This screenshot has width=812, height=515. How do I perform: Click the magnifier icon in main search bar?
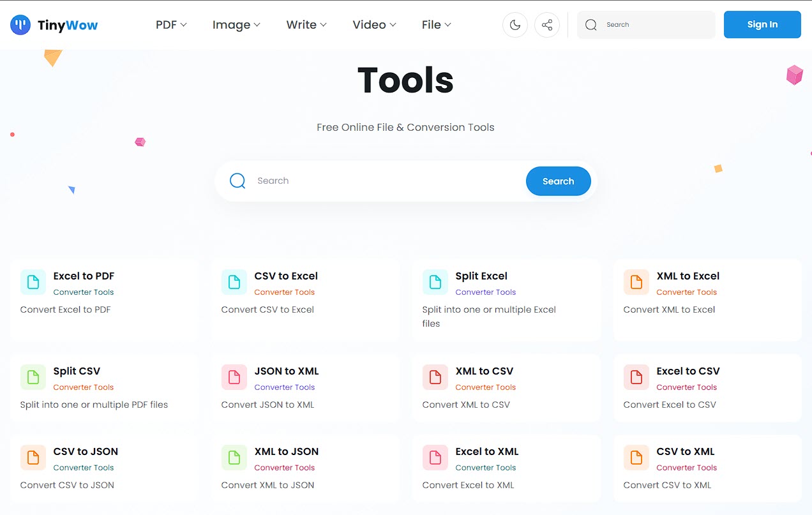[x=237, y=181]
